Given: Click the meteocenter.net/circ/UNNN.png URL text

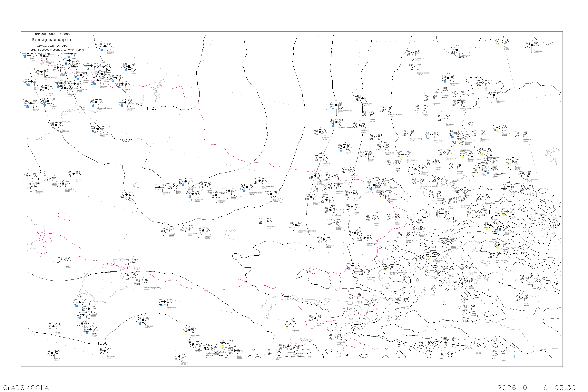Looking at the screenshot, I should coord(55,50).
